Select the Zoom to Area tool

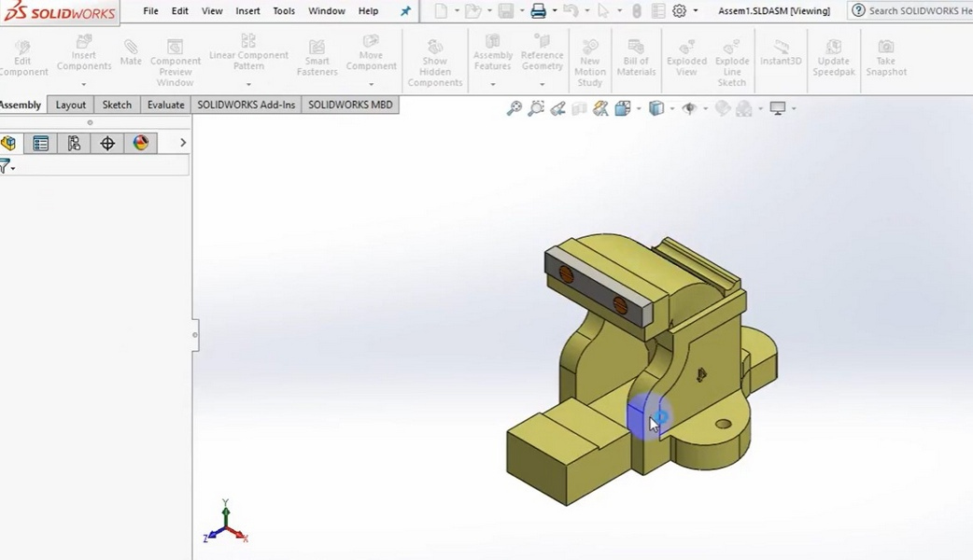pos(534,107)
